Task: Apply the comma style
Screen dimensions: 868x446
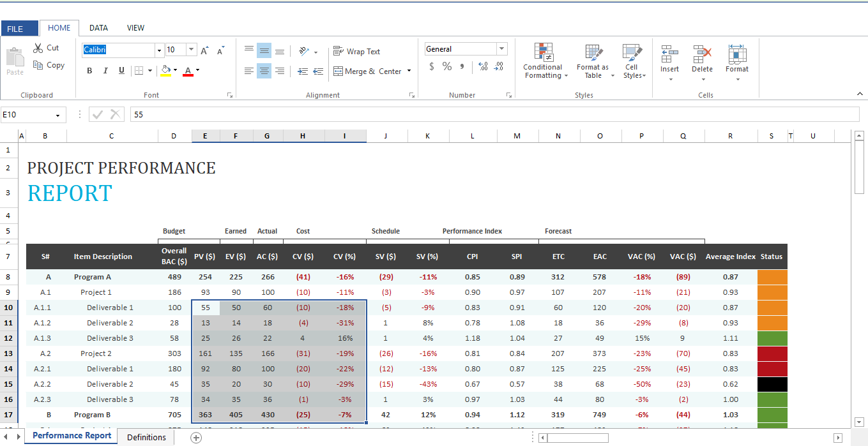Action: coord(462,66)
